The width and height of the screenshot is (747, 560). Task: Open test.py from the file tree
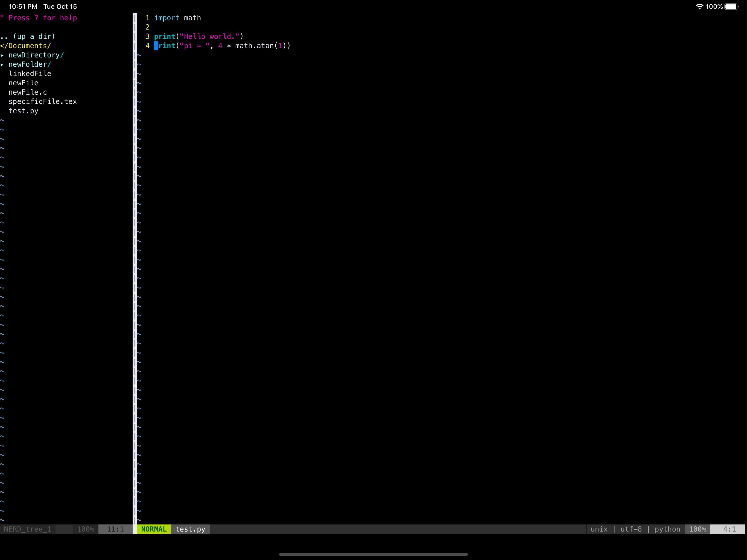[23, 111]
